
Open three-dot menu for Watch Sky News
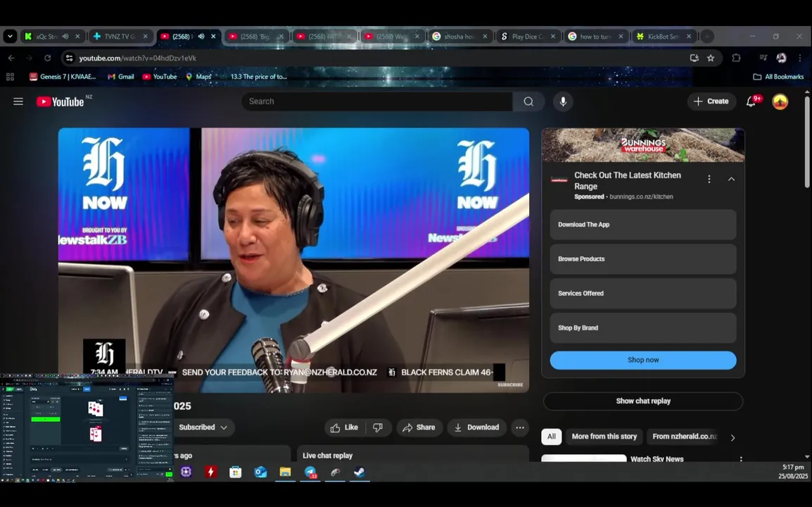pos(740,459)
